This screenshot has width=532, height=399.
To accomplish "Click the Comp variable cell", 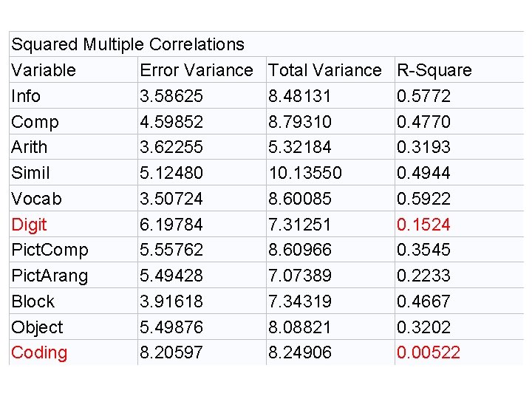I will coord(35,122).
